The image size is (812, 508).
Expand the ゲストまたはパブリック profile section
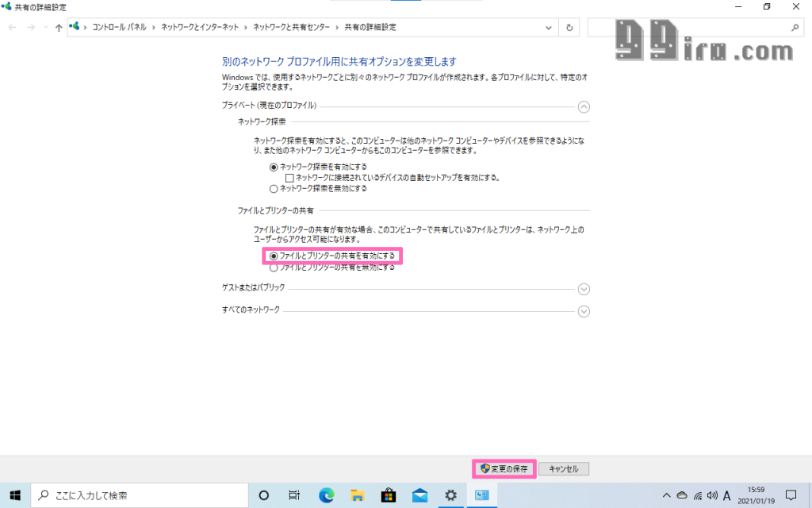click(x=584, y=289)
